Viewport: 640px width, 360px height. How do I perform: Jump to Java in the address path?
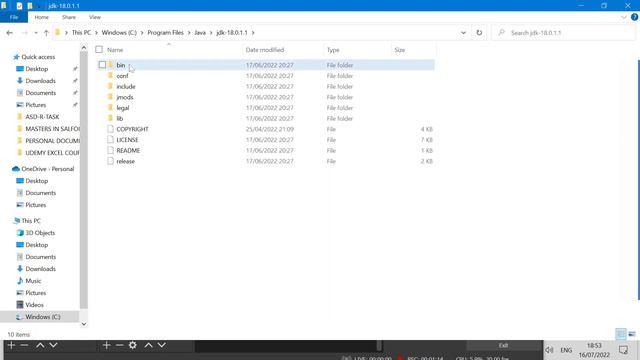click(x=200, y=33)
